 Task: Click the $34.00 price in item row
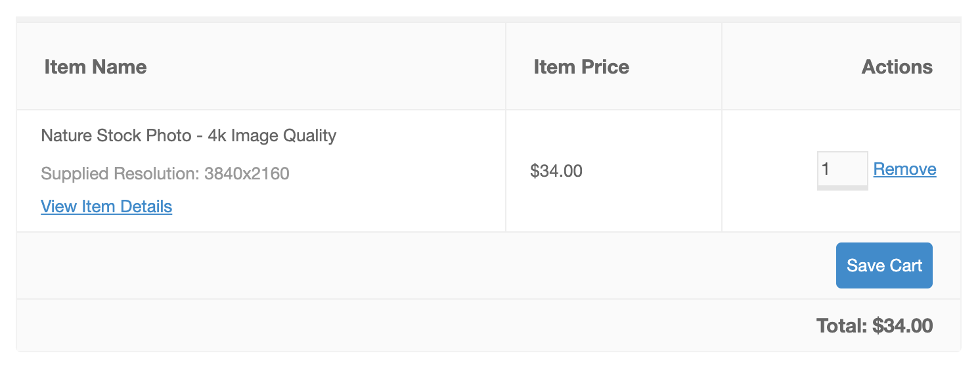click(x=556, y=172)
